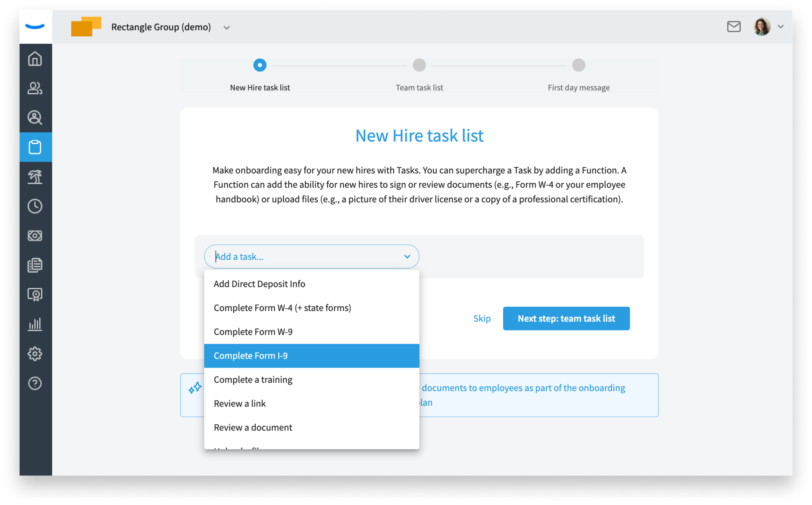Open the training certificate icon in sidebar
The image size is (812, 505).
pos(35,294)
